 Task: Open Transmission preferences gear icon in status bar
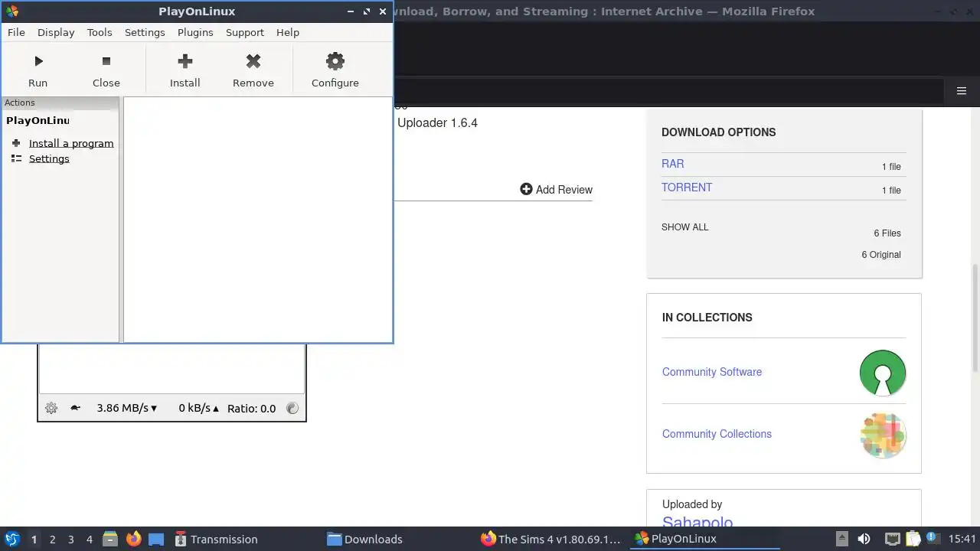(51, 408)
